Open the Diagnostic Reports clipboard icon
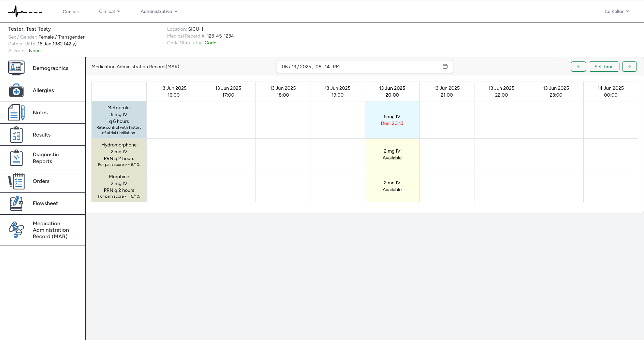 tap(16, 158)
